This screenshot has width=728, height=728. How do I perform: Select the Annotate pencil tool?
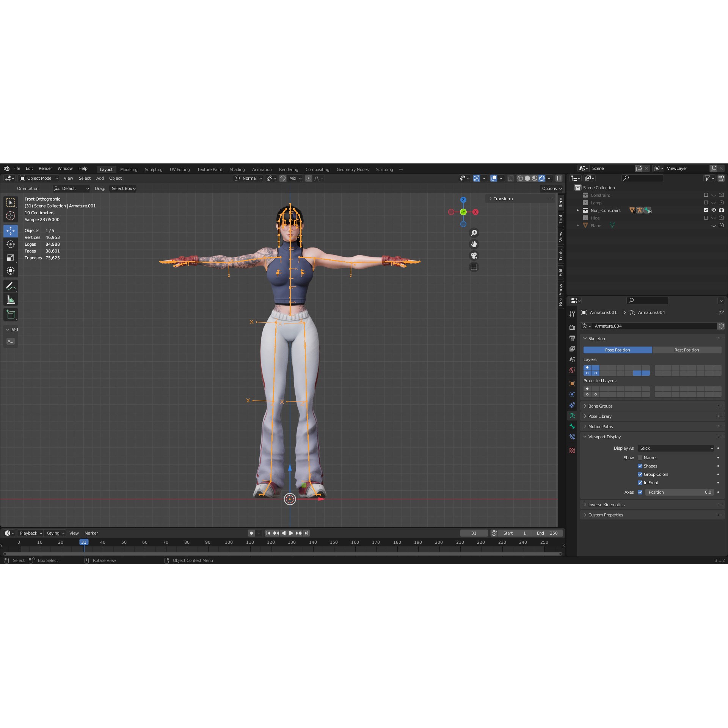click(x=11, y=286)
